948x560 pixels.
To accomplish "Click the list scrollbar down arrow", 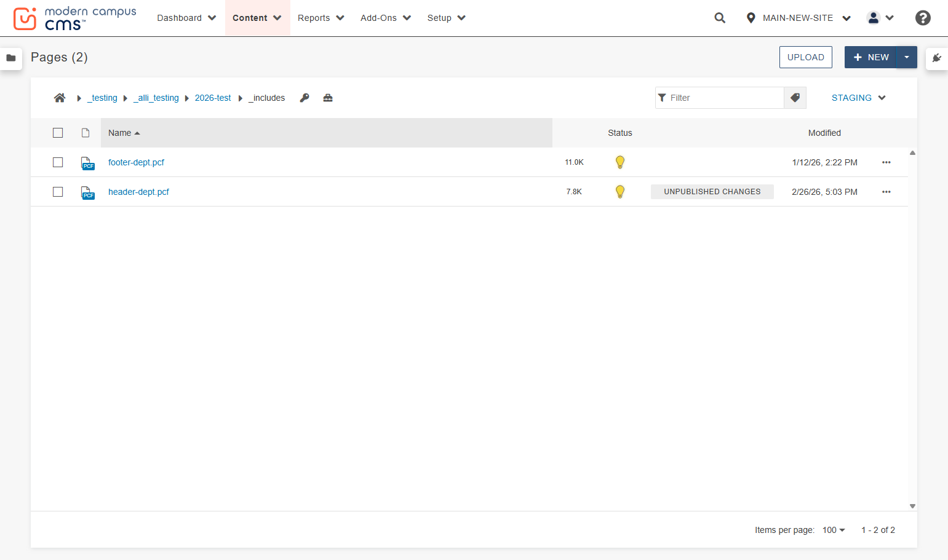I will (912, 506).
